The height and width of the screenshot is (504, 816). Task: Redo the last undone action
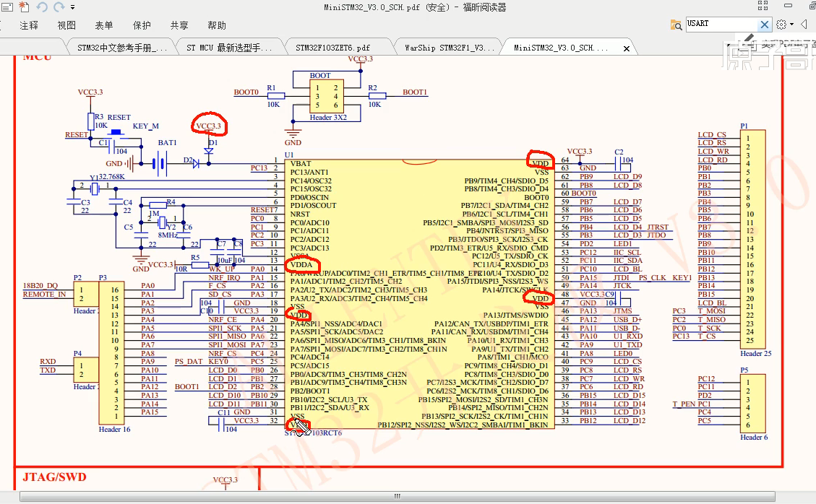(59, 6)
